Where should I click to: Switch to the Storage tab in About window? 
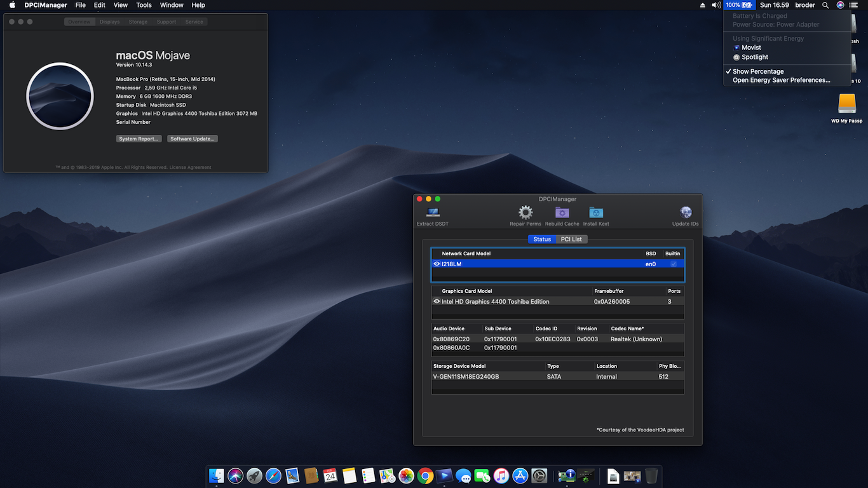138,21
